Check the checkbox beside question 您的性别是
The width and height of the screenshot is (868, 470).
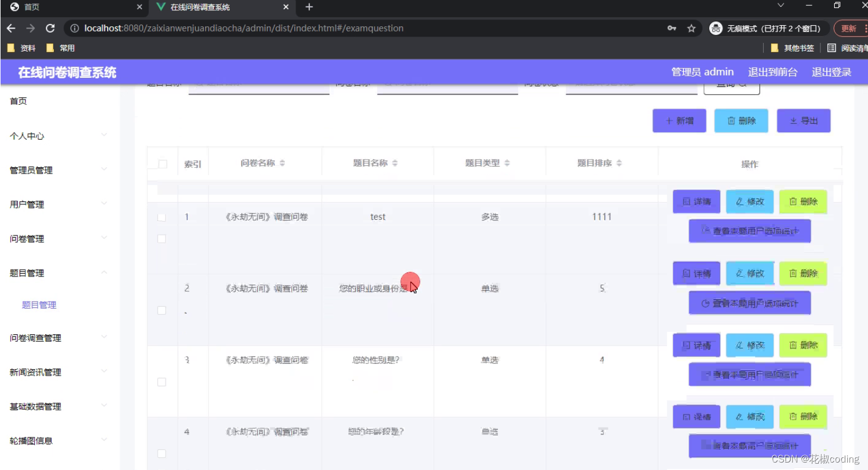[162, 382]
